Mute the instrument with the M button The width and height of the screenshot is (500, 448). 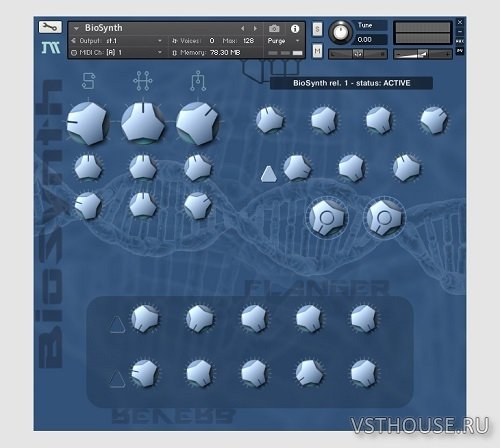coord(317,51)
